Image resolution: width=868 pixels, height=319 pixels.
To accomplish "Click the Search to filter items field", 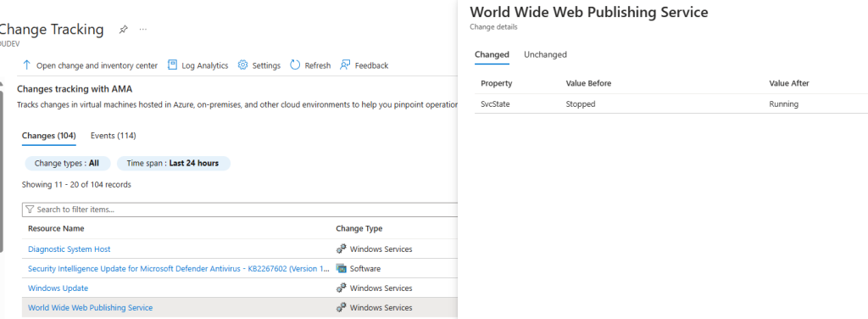I will (x=240, y=210).
